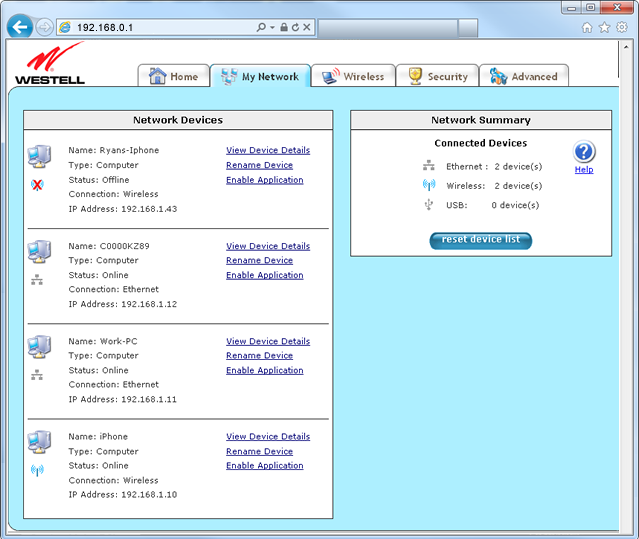Click the new tab button
639x539 pixels.
click(467, 28)
